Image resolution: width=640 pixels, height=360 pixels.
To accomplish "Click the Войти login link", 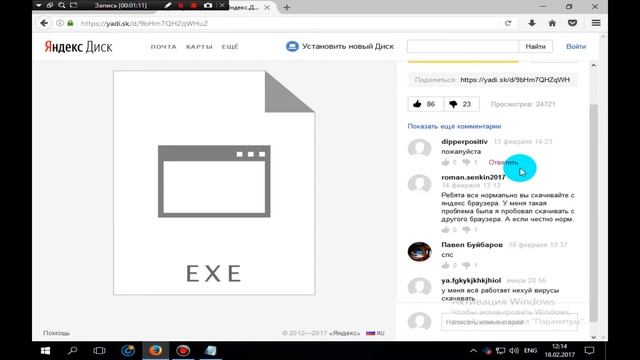I will coord(576,47).
